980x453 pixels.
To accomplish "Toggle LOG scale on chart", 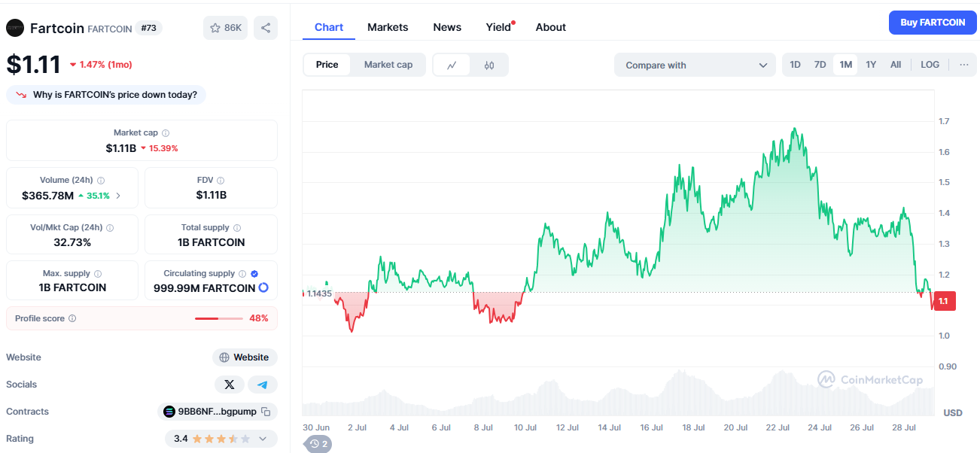I will (930, 65).
